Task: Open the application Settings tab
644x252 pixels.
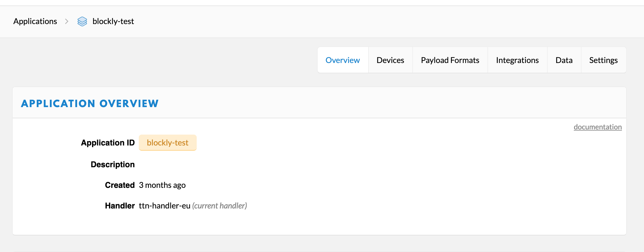Action: 603,60
